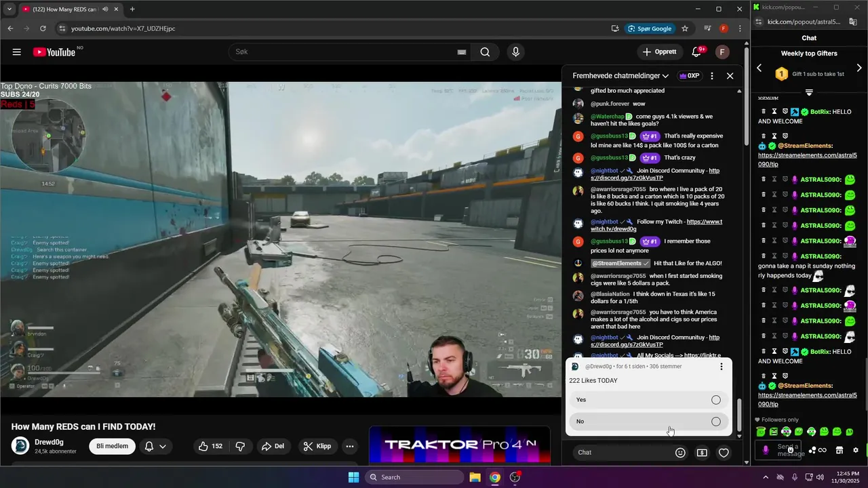This screenshot has height=488, width=868.
Task: Select the Yes poll option
Action: pyautogui.click(x=648, y=400)
